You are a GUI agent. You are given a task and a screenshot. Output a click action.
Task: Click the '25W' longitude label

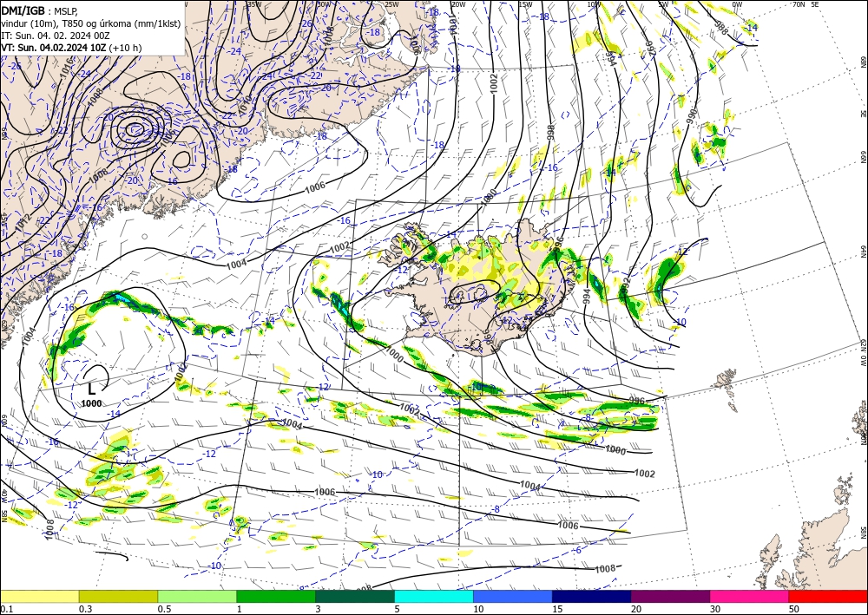[391, 3]
